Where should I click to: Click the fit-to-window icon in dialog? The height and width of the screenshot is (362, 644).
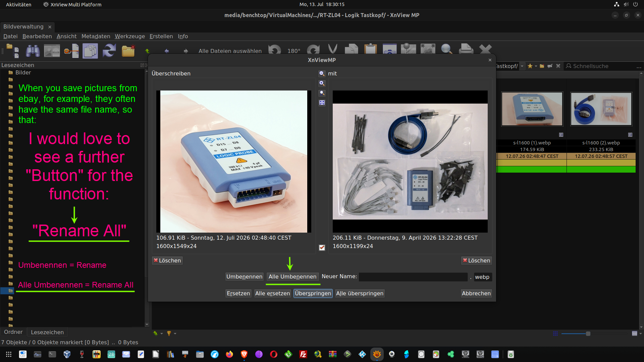(322, 103)
